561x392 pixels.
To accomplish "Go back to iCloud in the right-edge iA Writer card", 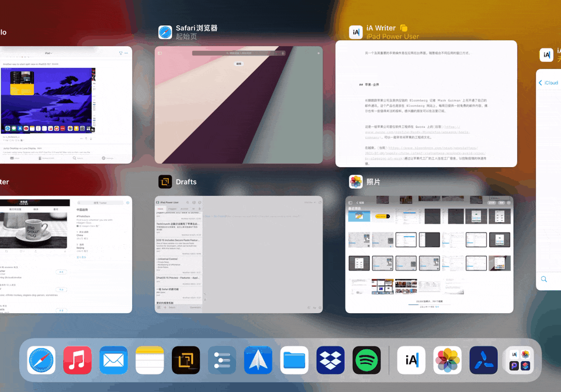I will 549,82.
